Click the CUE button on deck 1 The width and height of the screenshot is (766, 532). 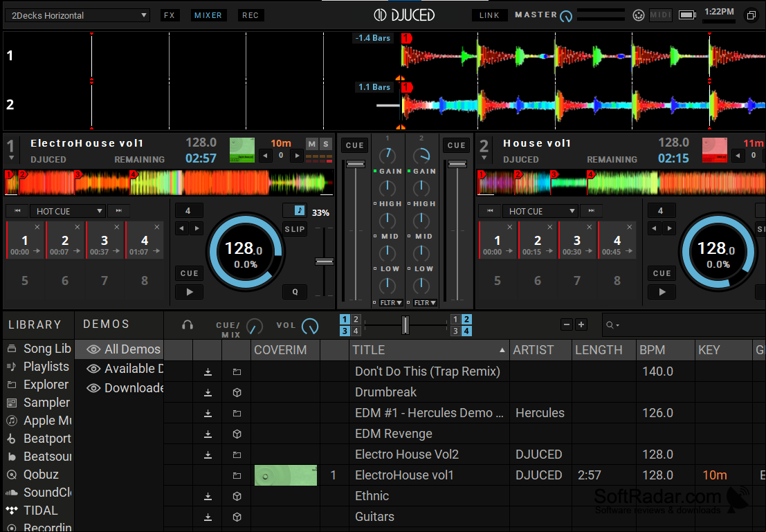[x=190, y=273]
